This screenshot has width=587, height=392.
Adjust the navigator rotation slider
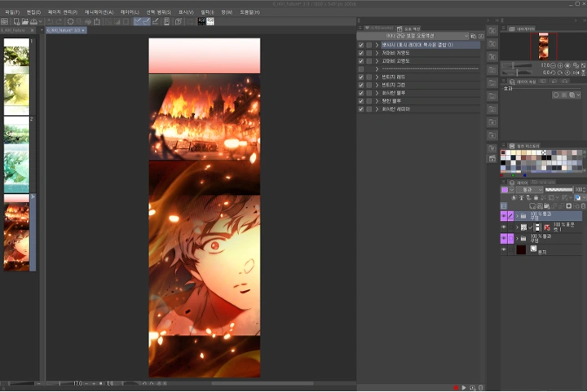pyautogui.click(x=517, y=73)
